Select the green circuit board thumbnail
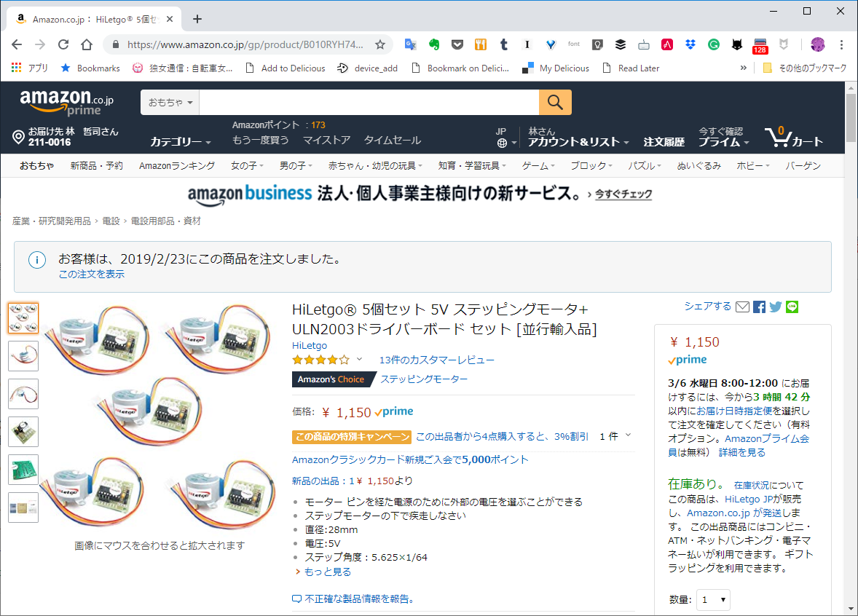The image size is (858, 616). pos(23,470)
